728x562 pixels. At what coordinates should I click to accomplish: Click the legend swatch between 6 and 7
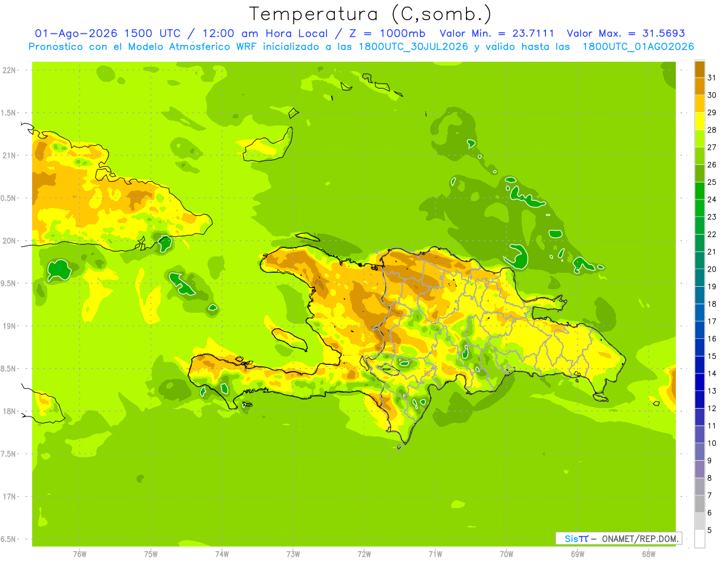(x=699, y=504)
